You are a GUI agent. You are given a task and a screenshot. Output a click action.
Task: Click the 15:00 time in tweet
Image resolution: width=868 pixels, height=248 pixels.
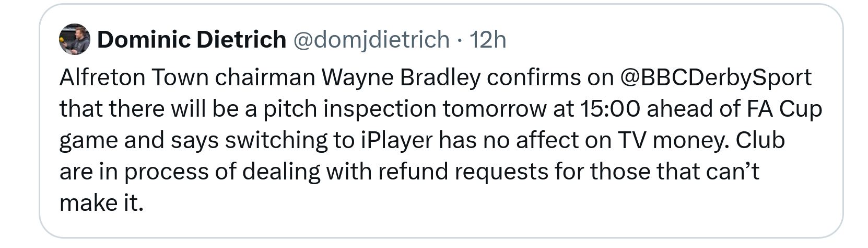tap(609, 109)
